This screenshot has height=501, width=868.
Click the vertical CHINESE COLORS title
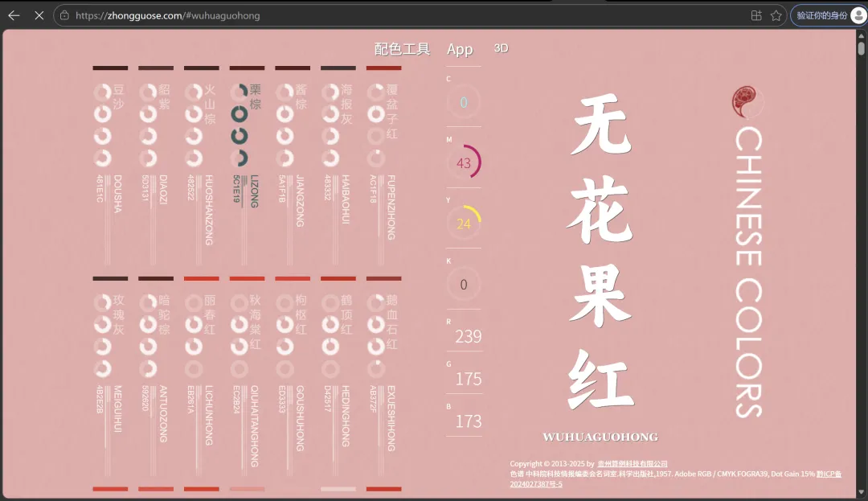(748, 271)
